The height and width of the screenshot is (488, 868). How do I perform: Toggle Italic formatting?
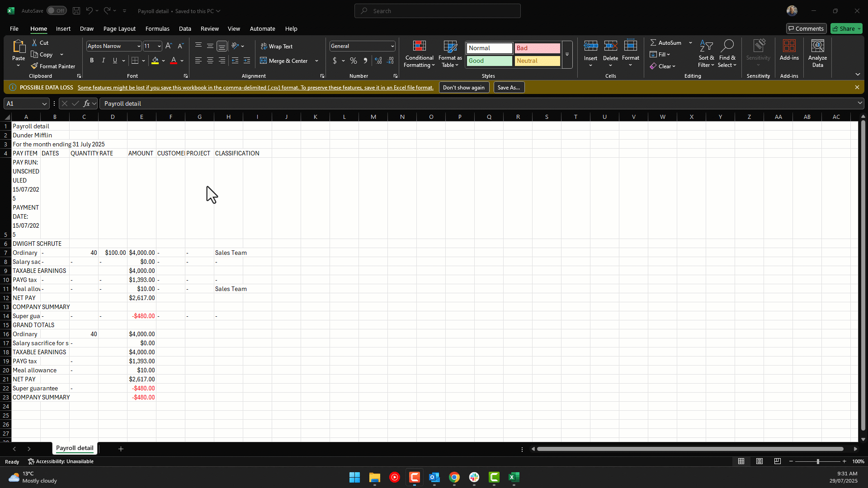pyautogui.click(x=104, y=61)
